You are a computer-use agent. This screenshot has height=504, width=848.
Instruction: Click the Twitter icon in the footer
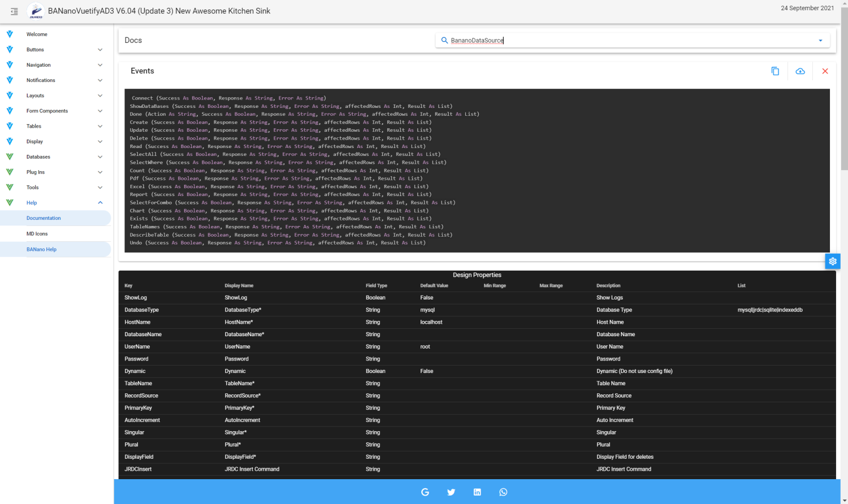click(x=451, y=492)
